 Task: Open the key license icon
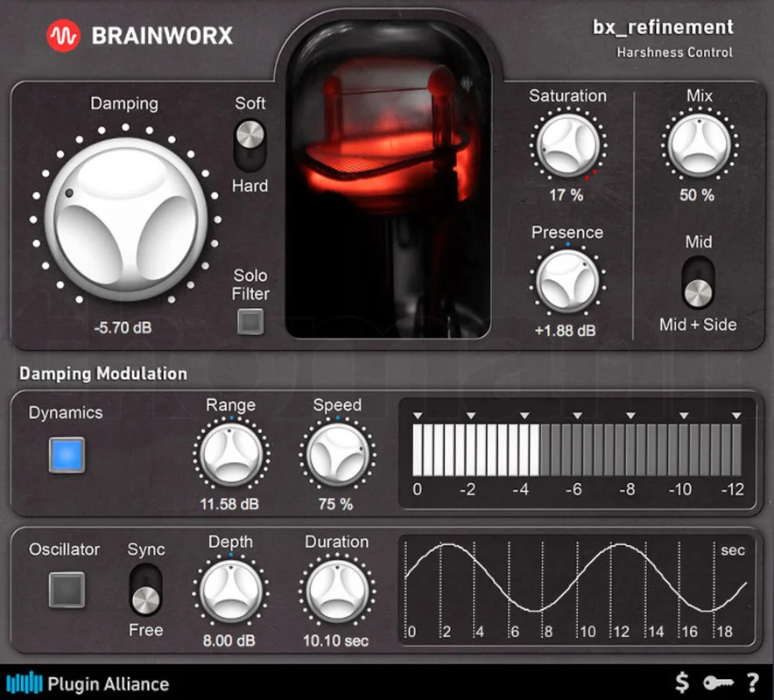coord(719,682)
